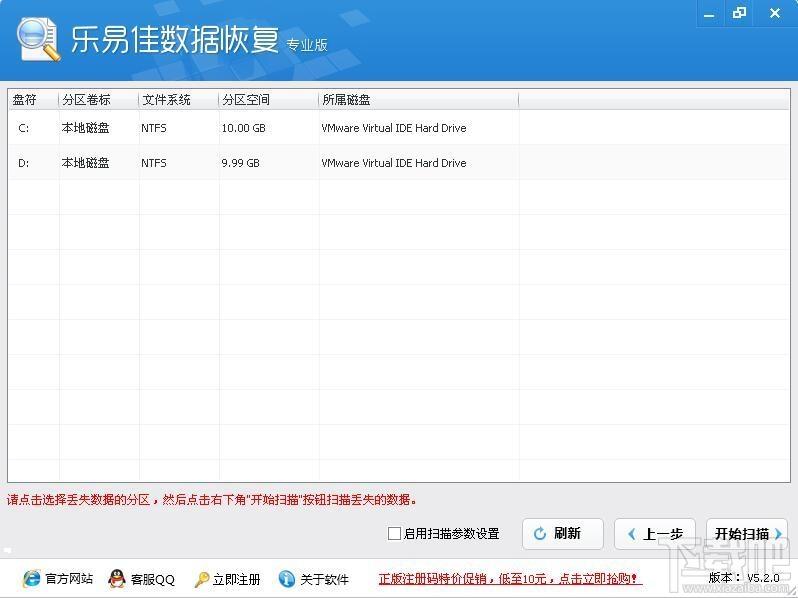Contact support via 客服QQ penguin icon
The width and height of the screenshot is (798, 598).
[117, 579]
